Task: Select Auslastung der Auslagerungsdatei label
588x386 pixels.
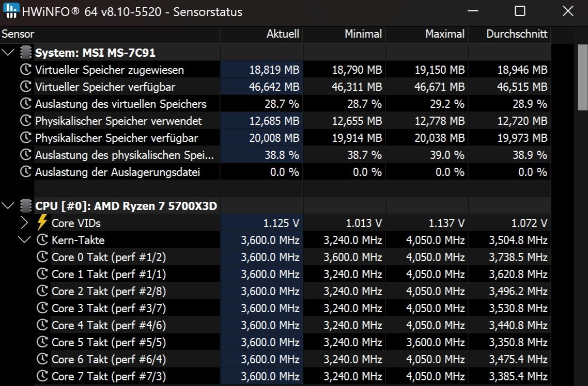Action: coord(118,172)
